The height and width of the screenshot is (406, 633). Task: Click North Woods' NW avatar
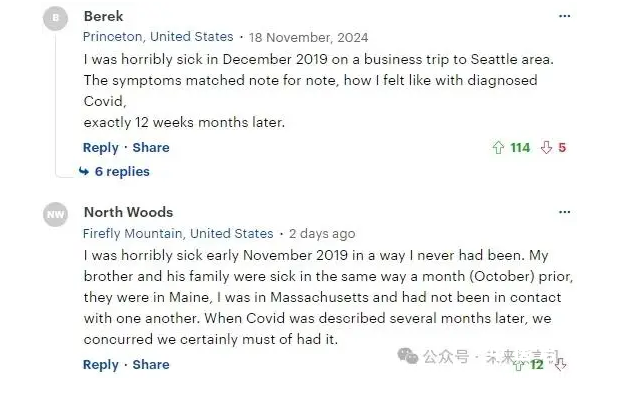pyautogui.click(x=55, y=214)
